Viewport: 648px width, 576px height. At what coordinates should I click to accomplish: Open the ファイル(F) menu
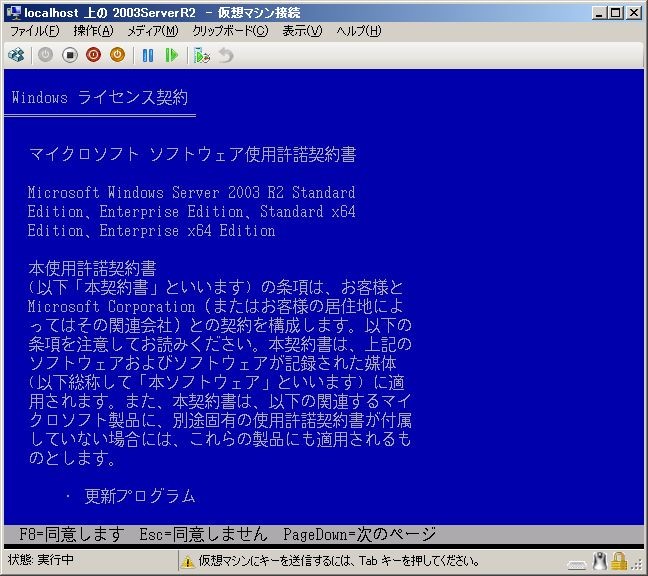coord(34,31)
